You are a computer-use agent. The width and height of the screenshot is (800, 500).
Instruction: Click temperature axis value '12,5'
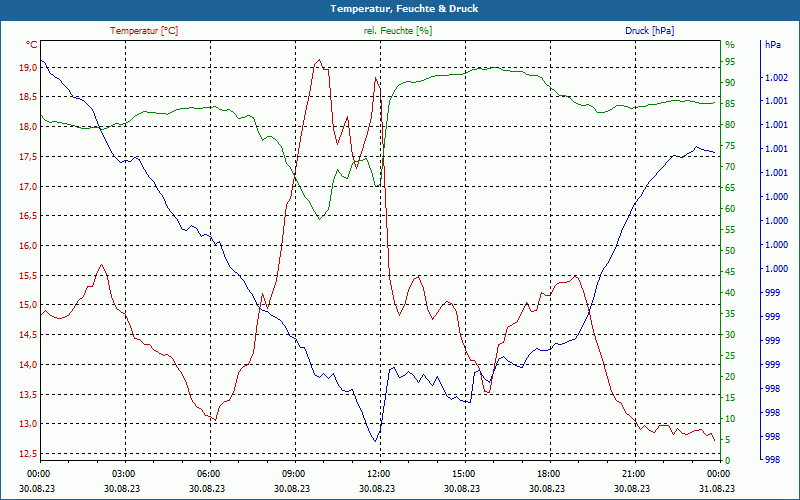[x=29, y=454]
